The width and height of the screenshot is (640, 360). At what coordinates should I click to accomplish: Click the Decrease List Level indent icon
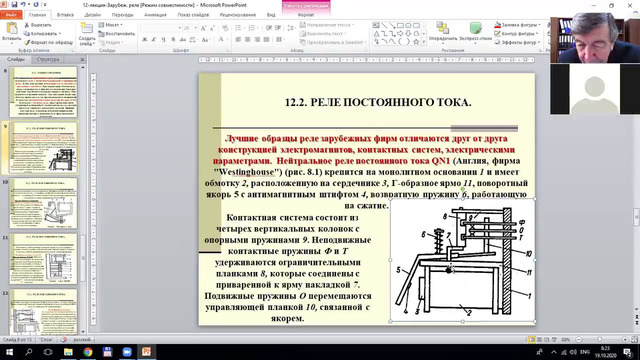[269, 28]
